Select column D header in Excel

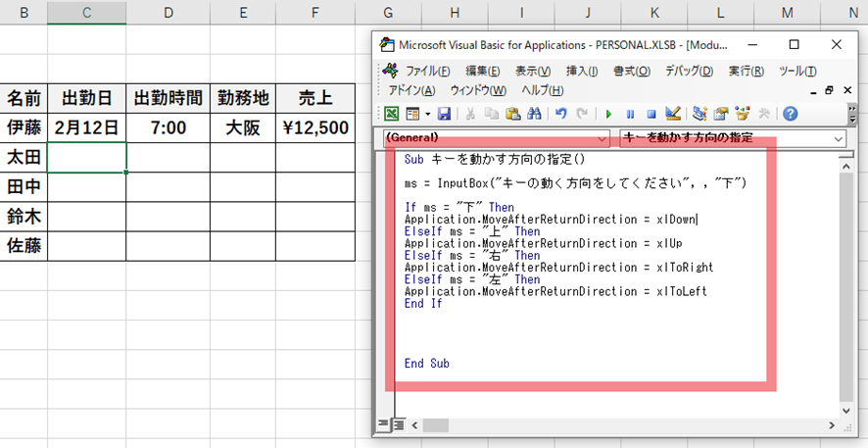tap(169, 12)
